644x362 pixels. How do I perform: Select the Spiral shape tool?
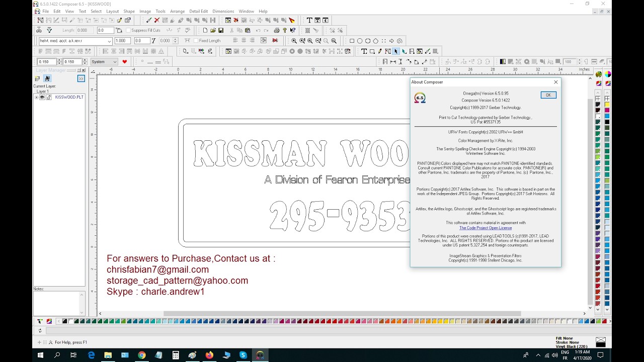pyautogui.click(x=399, y=41)
